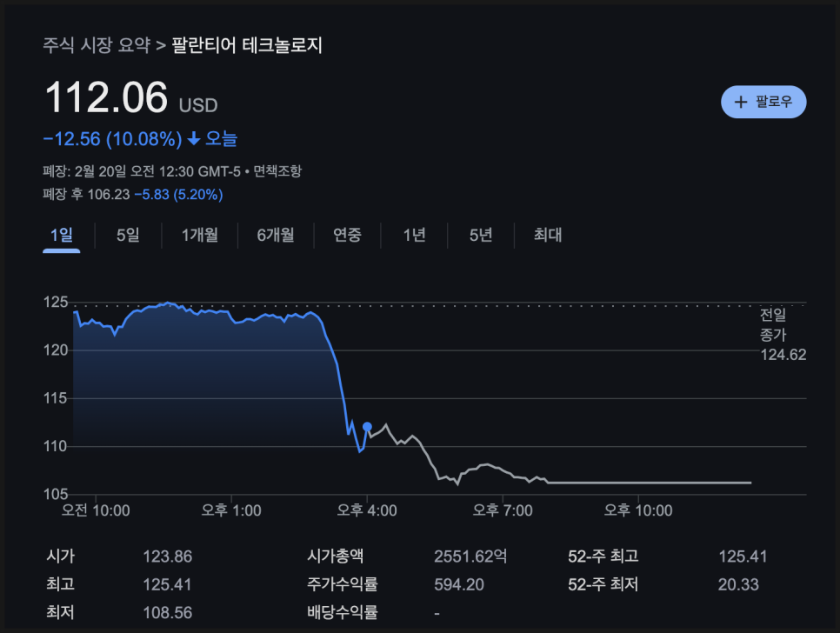Click the 오후 10:00 time axis label
Viewport: 840px width, 633px height.
pos(638,510)
